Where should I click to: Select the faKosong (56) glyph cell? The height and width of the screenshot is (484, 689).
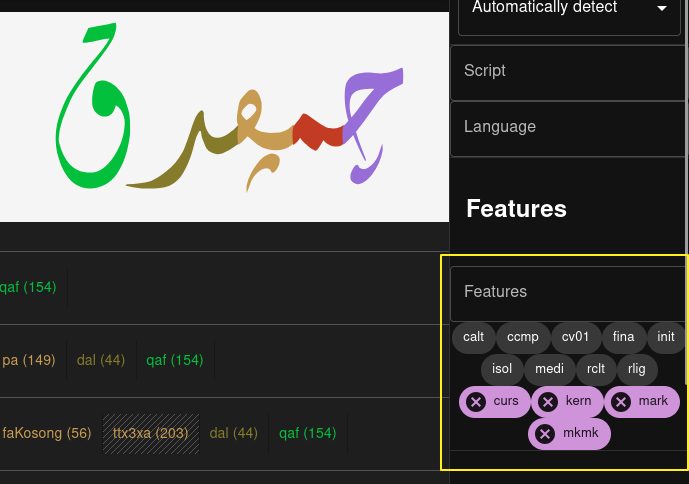(47, 434)
